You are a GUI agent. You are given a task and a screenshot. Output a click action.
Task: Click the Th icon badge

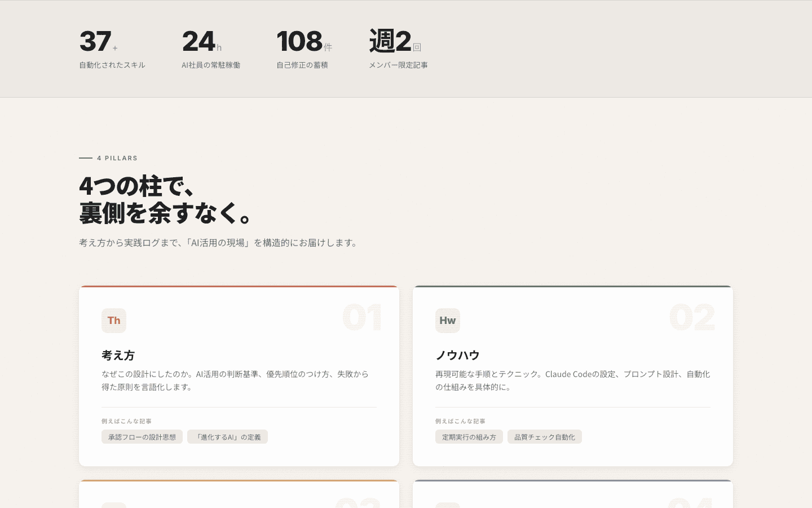[114, 321]
